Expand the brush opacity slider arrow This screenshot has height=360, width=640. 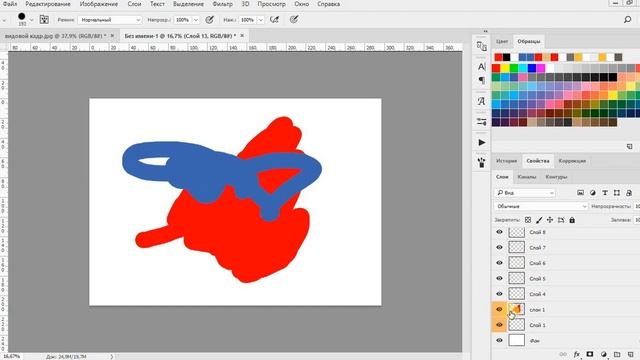pos(196,20)
